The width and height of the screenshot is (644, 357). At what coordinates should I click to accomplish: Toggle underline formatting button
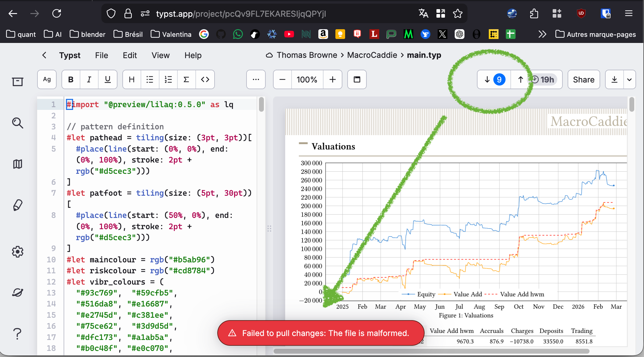107,79
